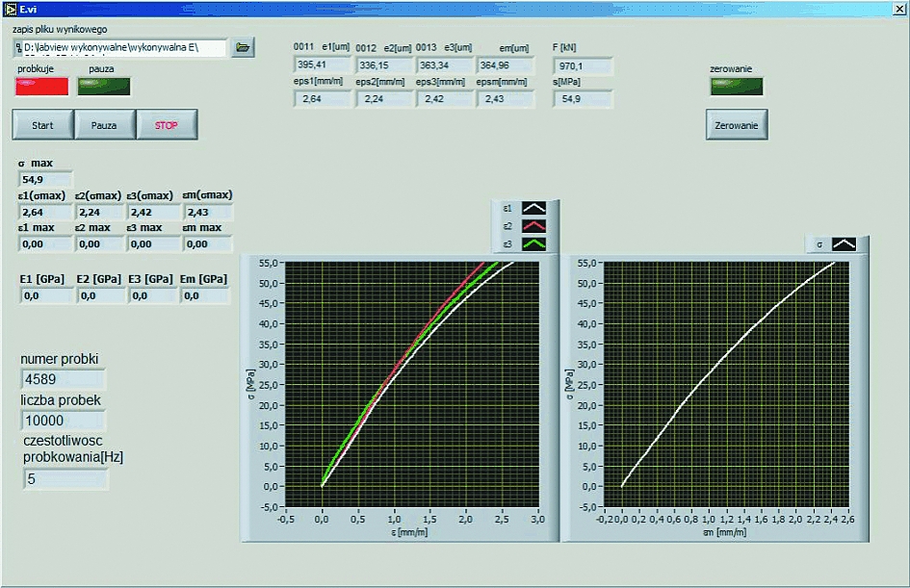Toggle the red probkuje indicator LED
Screen dimensions: 910x588
(42, 87)
